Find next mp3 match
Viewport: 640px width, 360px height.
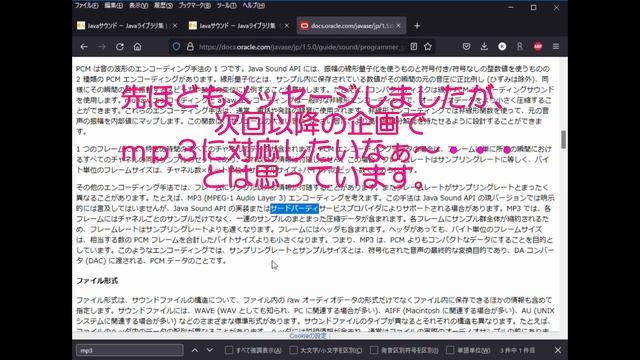tap(210, 350)
